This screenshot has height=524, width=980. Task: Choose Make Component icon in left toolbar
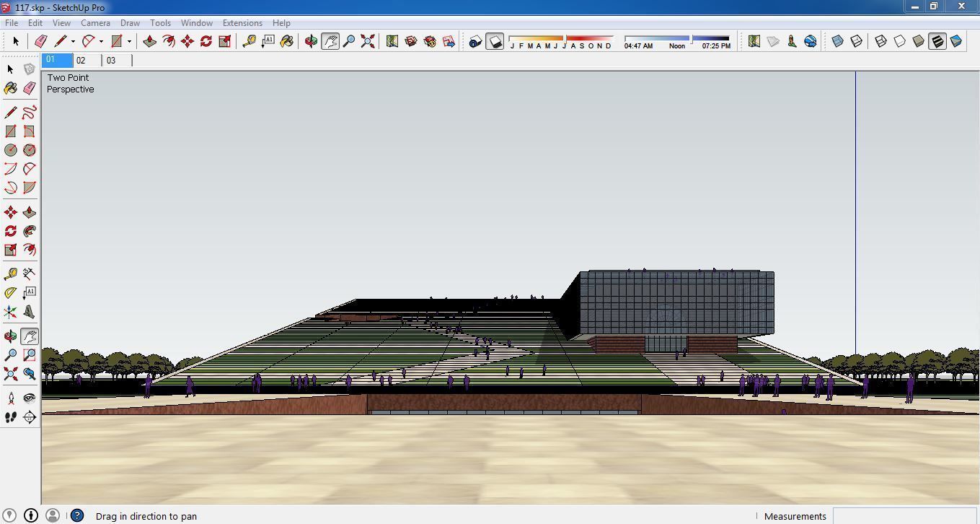pos(30,69)
